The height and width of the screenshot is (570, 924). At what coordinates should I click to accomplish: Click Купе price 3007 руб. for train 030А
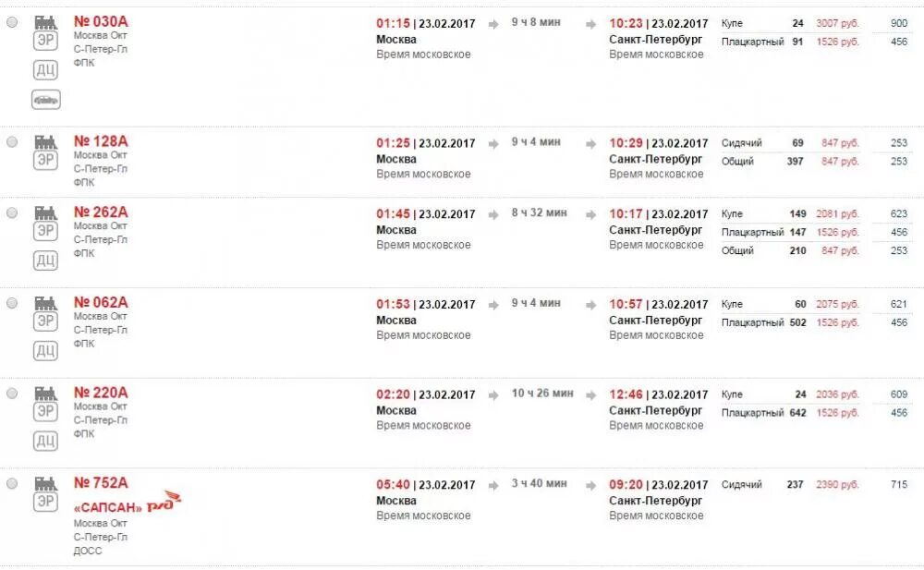837,24
